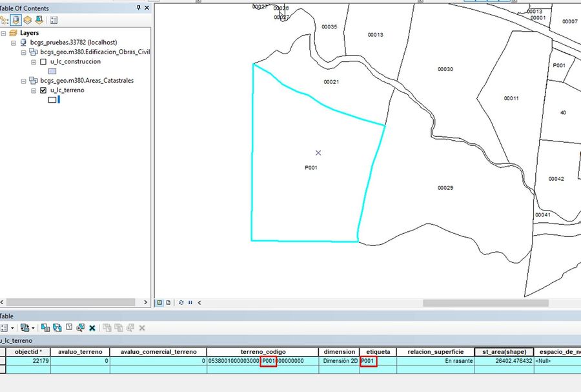581x392 pixels.
Task: Click avaluo_comercial_terreno column header
Action: tap(158, 351)
